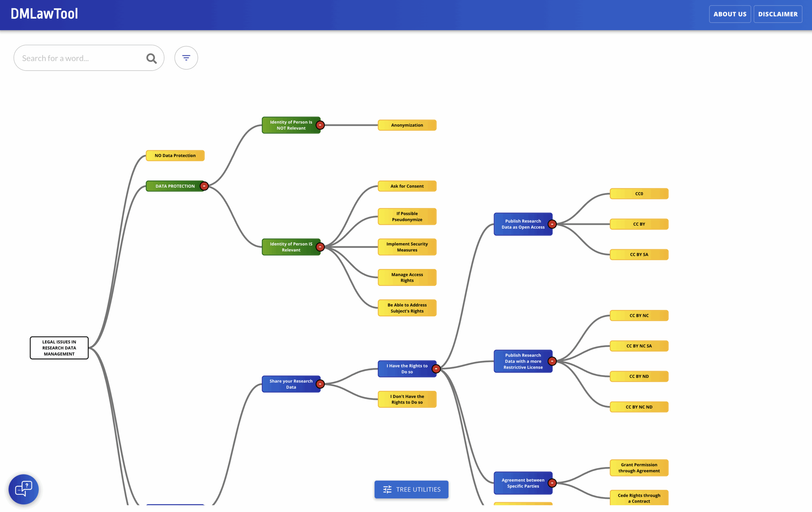Screen dimensions: 812x512
Task: Collapse Publish Research Data as Open Access
Action: click(552, 224)
